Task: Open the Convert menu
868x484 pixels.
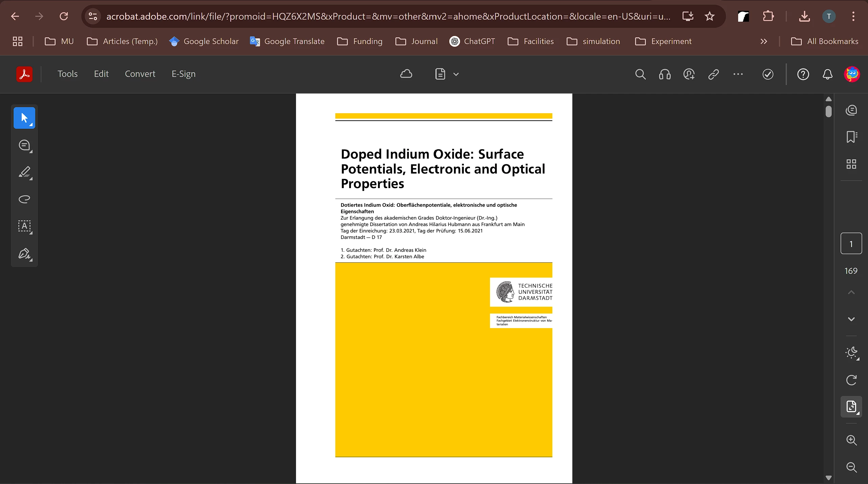Action: [x=140, y=74]
